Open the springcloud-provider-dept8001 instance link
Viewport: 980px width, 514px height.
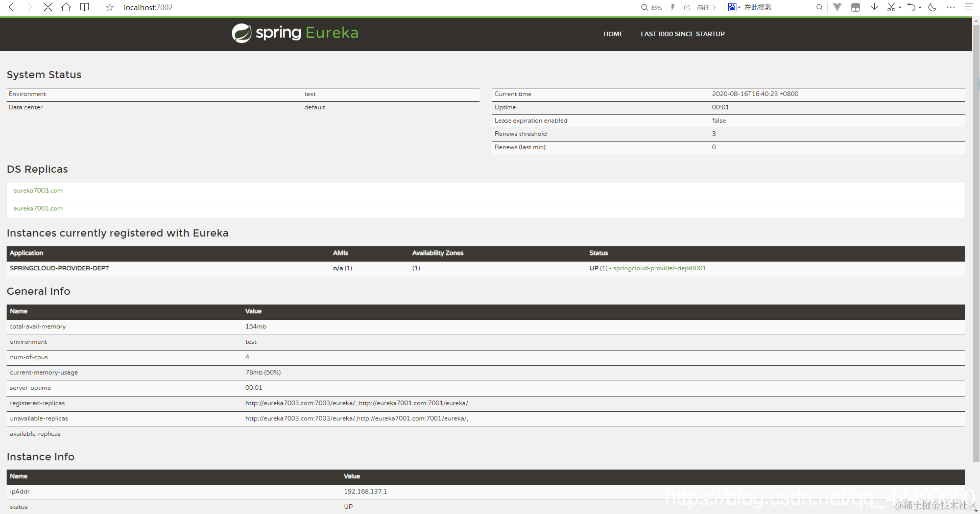[x=660, y=268]
